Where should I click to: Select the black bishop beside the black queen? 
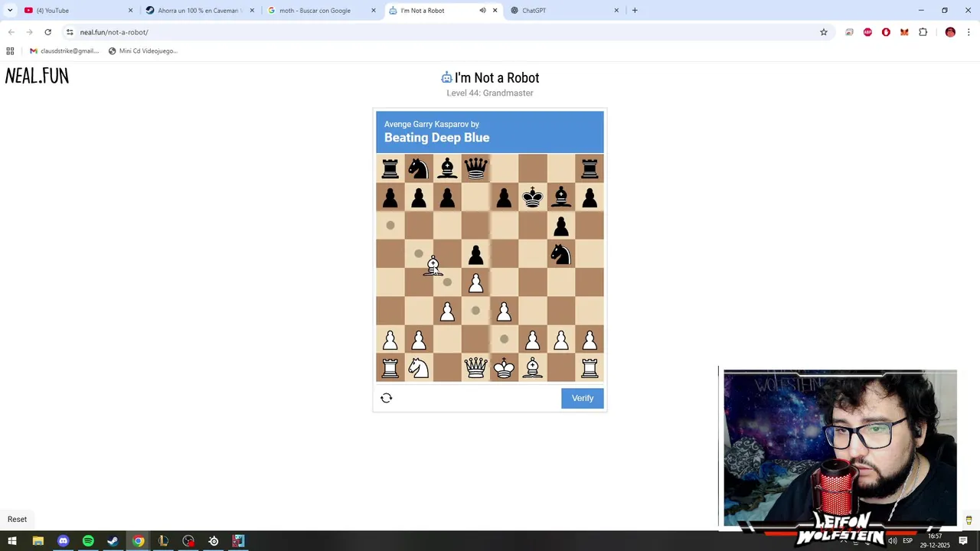[x=447, y=168]
